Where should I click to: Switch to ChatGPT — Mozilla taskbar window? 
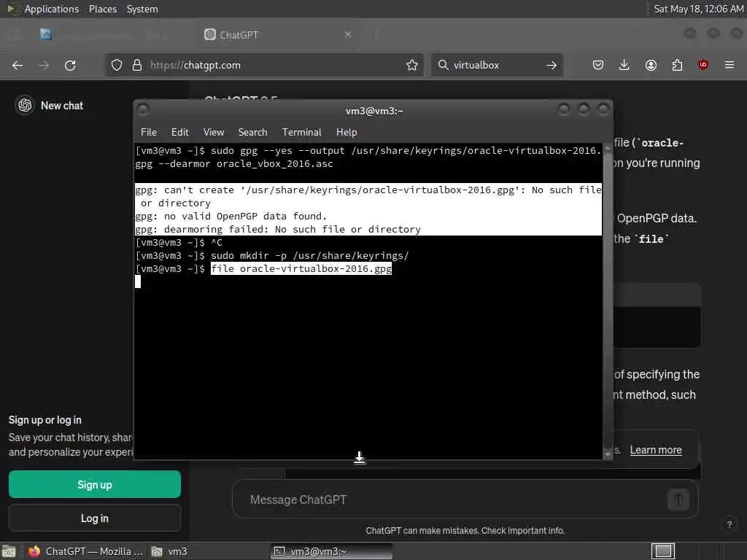pos(86,551)
